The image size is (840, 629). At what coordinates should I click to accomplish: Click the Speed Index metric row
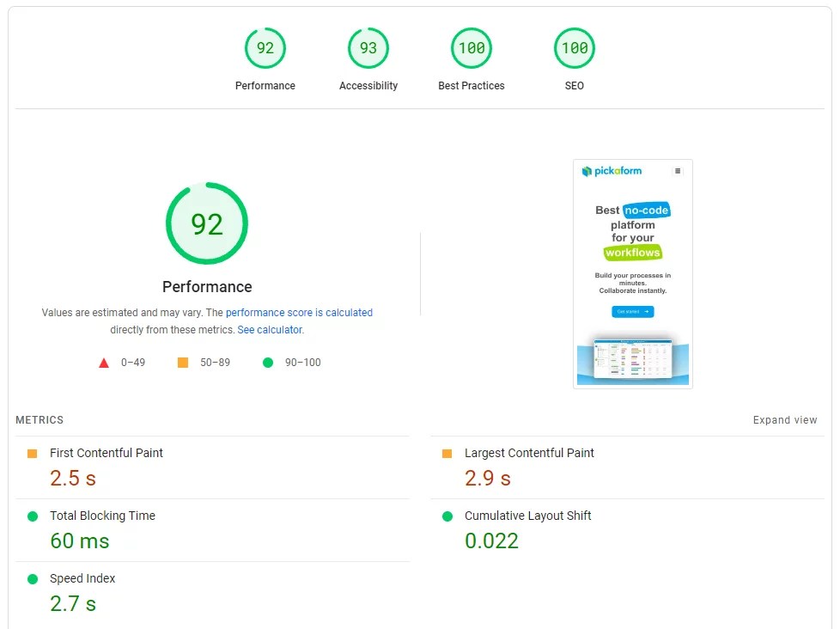(x=82, y=578)
